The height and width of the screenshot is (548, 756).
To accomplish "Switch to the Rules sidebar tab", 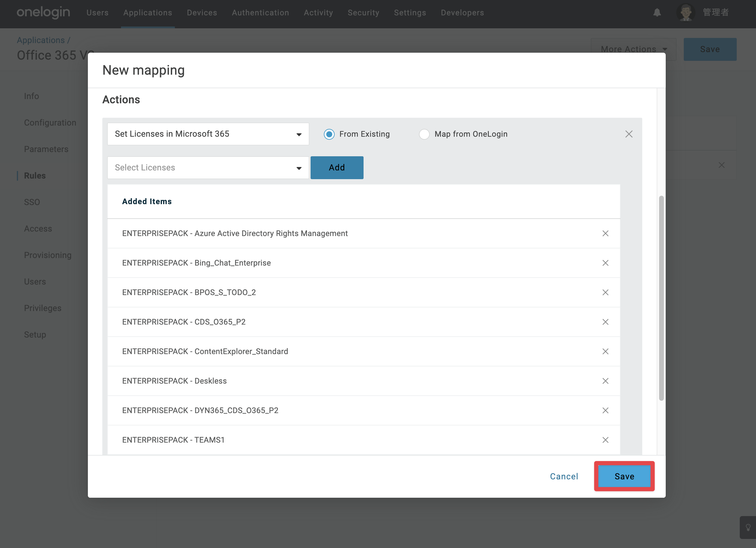I will (35, 176).
